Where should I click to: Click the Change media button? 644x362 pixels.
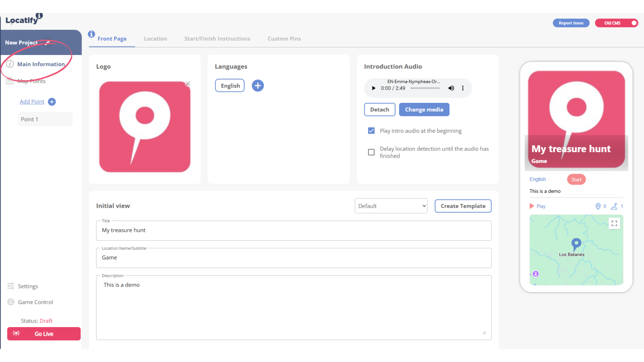pos(424,110)
